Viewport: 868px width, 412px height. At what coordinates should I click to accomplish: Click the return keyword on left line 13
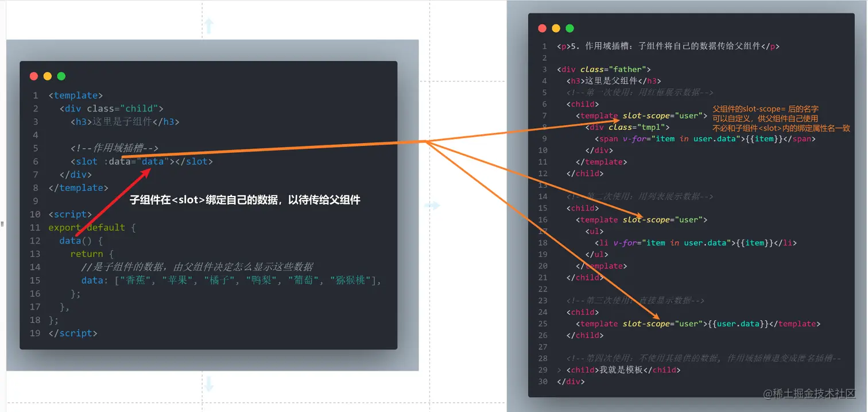(x=87, y=254)
